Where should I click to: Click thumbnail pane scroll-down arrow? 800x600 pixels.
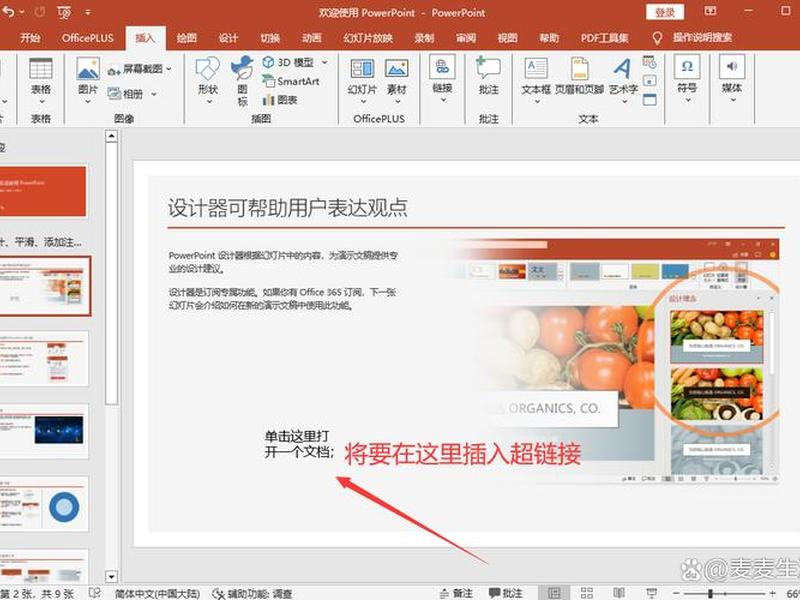click(x=111, y=577)
